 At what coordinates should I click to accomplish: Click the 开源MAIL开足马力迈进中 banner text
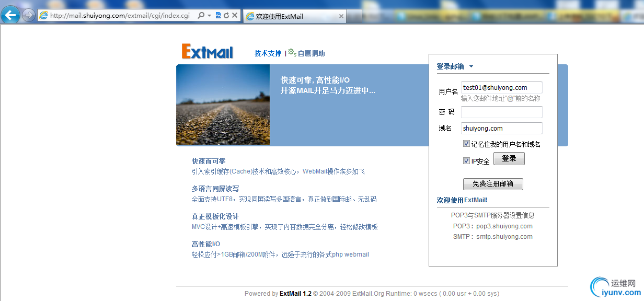point(328,90)
